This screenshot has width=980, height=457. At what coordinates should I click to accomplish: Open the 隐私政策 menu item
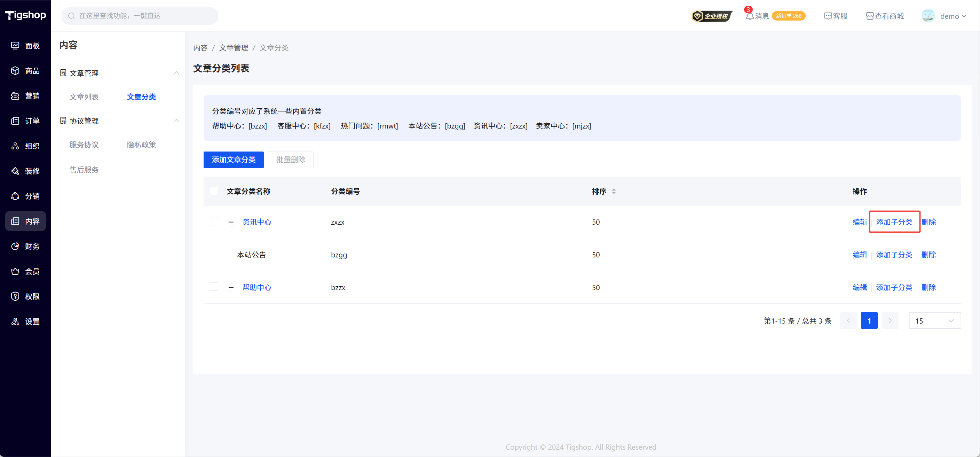142,145
